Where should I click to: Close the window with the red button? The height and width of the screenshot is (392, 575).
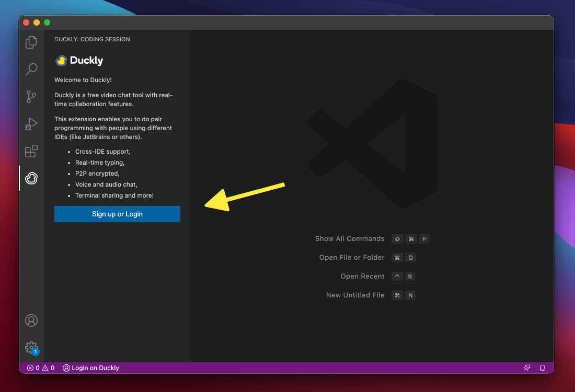coord(27,22)
